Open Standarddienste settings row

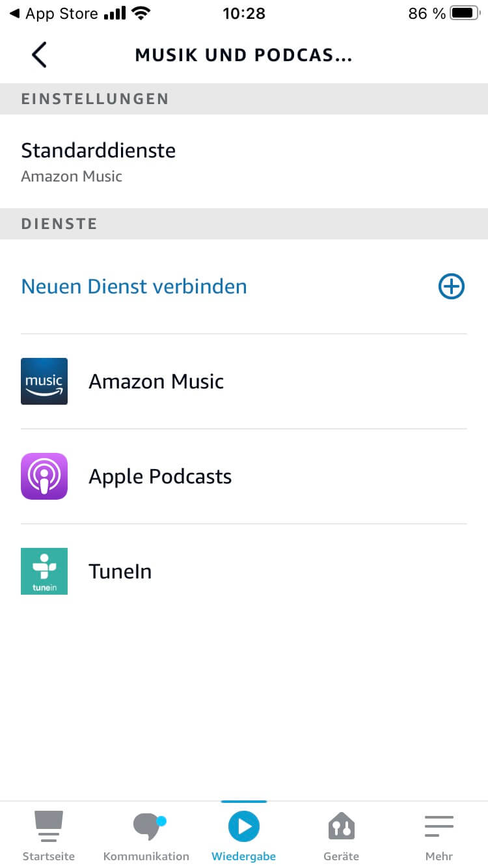98,151
